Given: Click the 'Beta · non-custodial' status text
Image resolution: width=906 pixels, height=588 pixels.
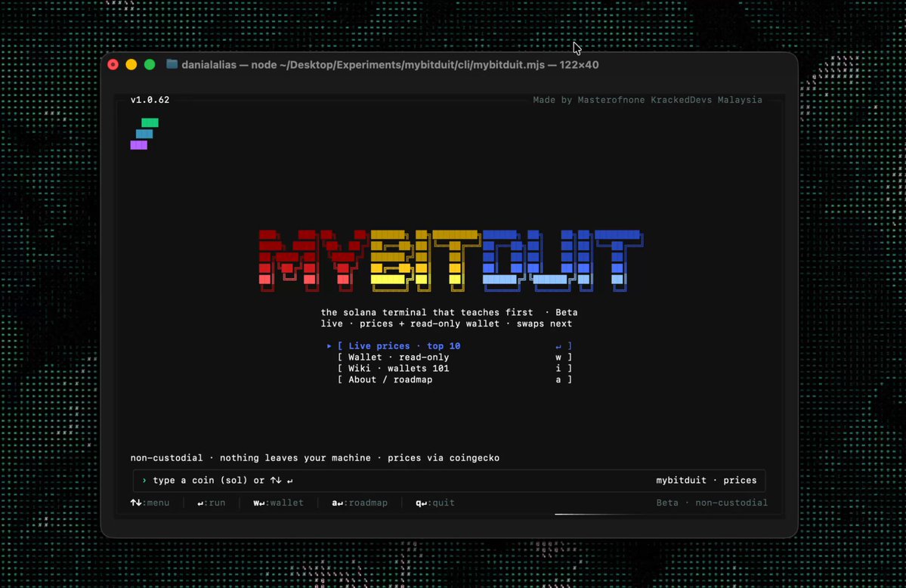Looking at the screenshot, I should pos(712,503).
